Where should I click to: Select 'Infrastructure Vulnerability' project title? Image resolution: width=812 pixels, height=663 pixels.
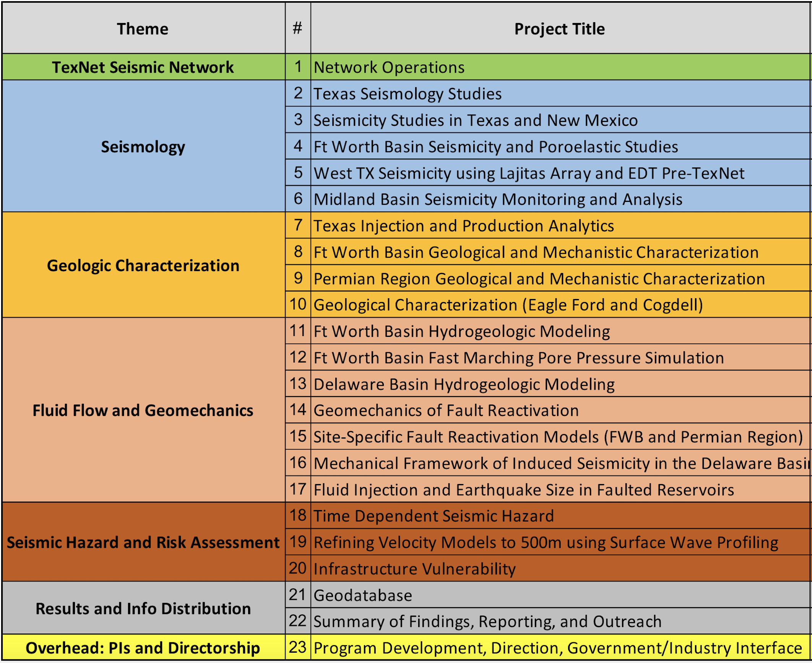click(560, 568)
